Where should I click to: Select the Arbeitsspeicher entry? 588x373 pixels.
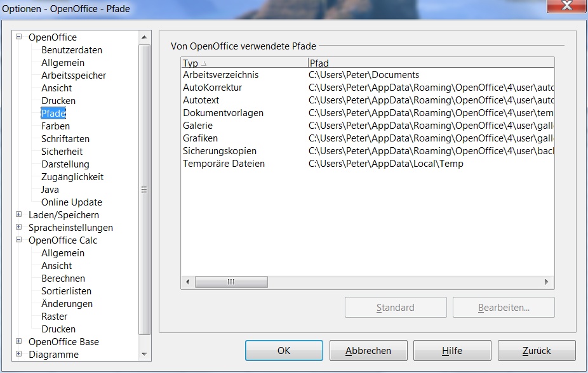tap(74, 75)
